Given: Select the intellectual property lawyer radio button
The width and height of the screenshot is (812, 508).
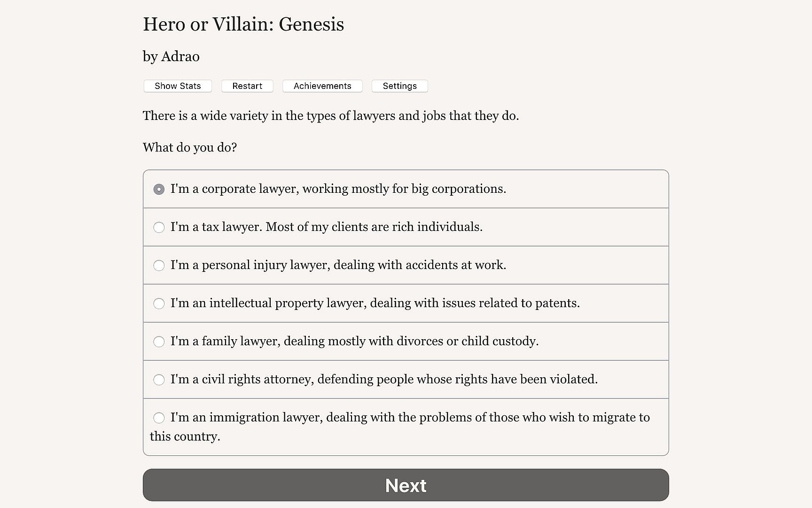Looking at the screenshot, I should pyautogui.click(x=159, y=303).
